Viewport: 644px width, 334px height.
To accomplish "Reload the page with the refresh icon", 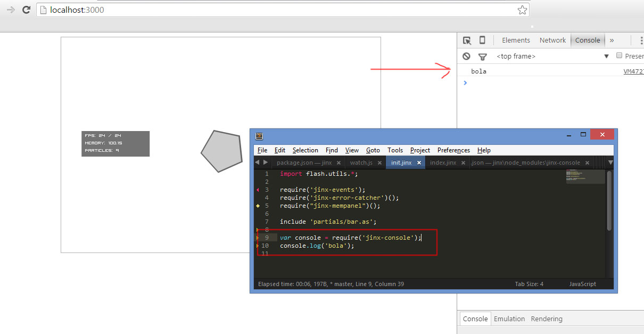I will pos(26,10).
